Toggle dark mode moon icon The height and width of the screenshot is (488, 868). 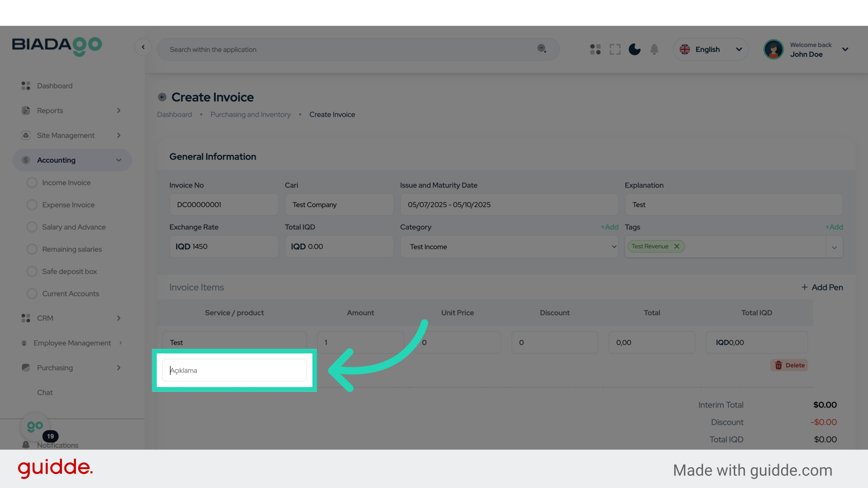[x=634, y=49]
